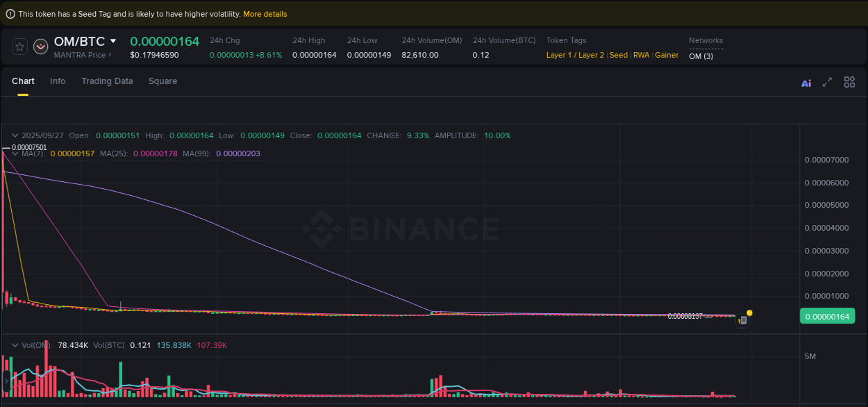Screen dimensions: 868x407
Task: Click the external link arrow beside MANTRA Price
Action: click(109, 55)
